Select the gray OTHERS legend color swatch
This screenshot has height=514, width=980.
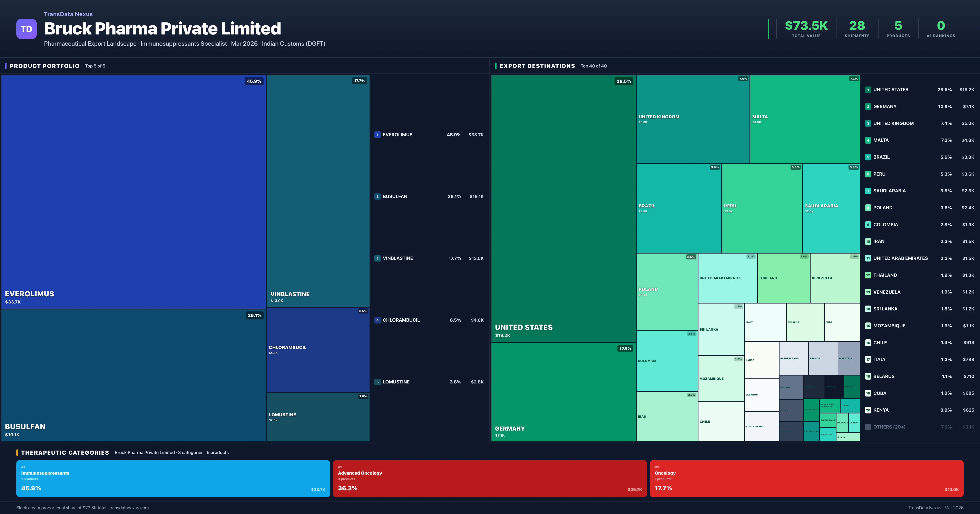868,426
